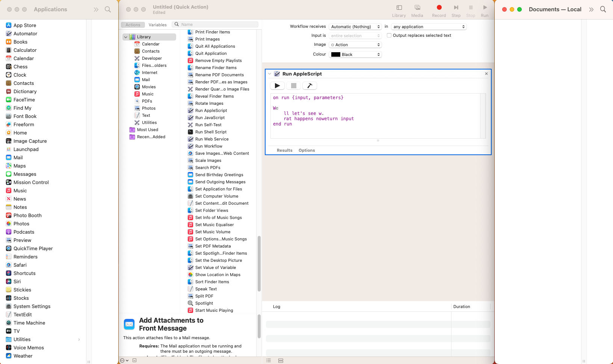This screenshot has height=364, width=613.
Task: Open the Image dropdown set to Action
Action: point(355,45)
